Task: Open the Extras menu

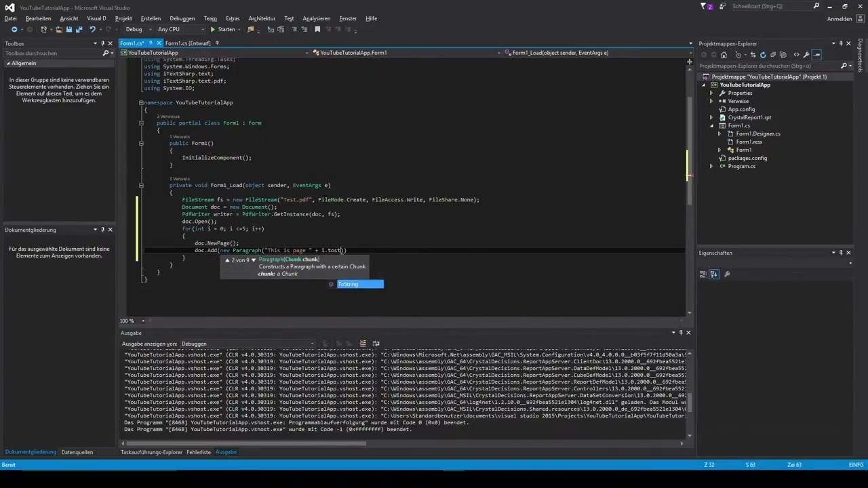Action: 233,18
